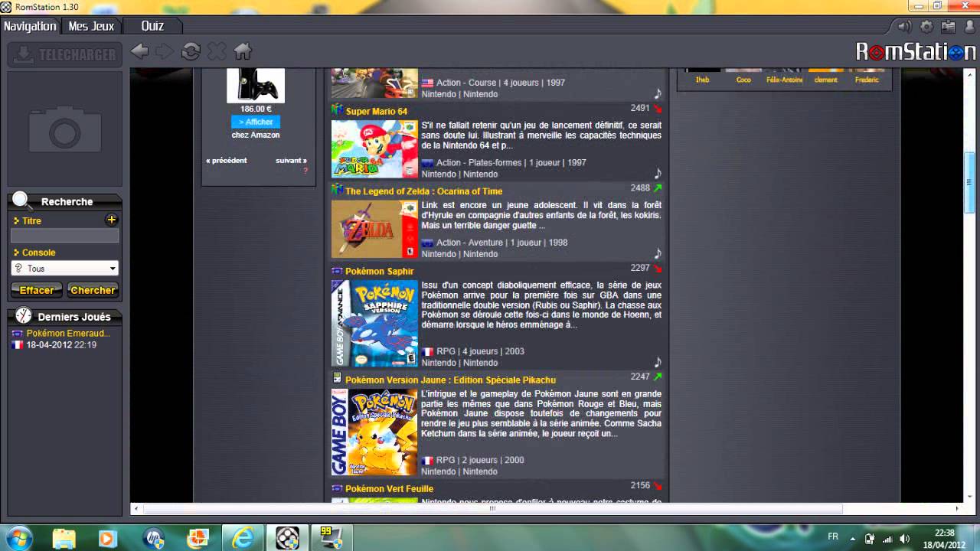
Task: Click the blue Afficher button
Action: [256, 122]
